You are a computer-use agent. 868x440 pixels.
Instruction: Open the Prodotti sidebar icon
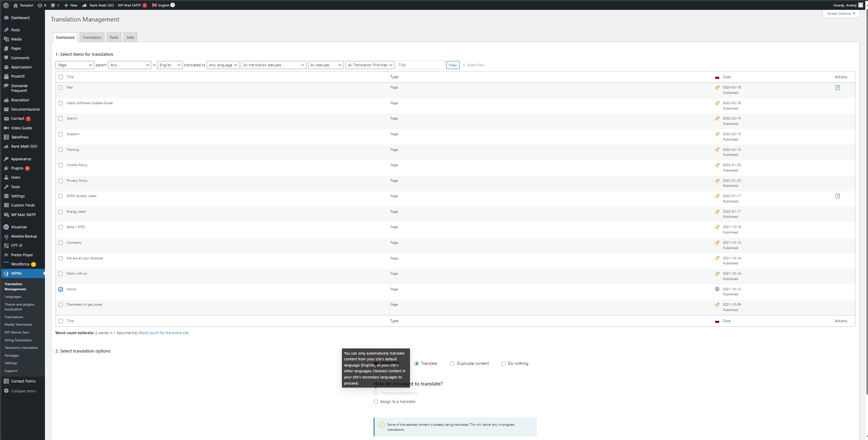(6, 76)
